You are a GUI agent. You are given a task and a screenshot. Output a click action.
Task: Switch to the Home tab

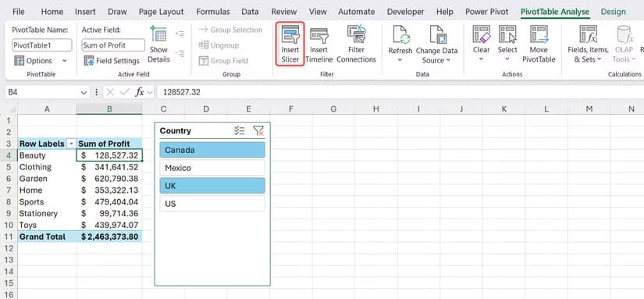pos(52,12)
